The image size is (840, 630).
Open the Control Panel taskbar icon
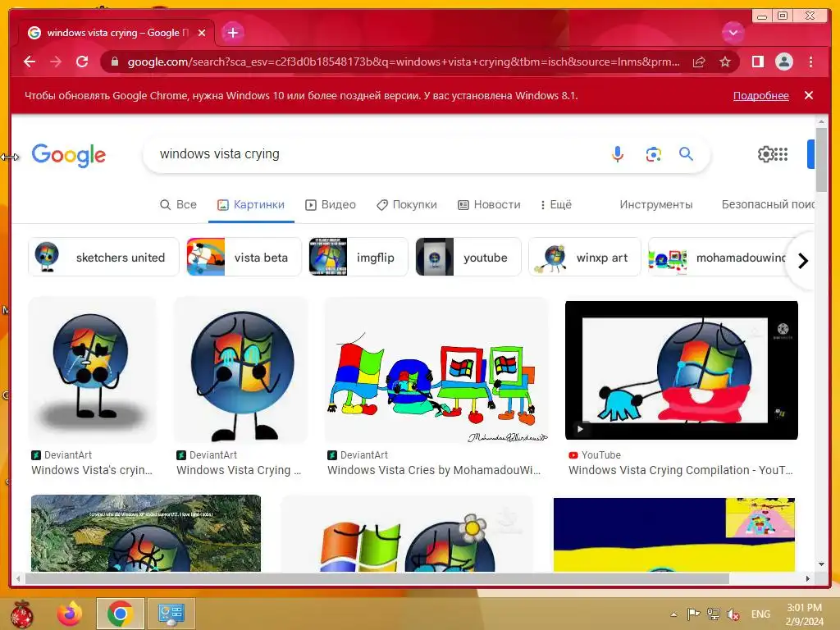coord(171,614)
